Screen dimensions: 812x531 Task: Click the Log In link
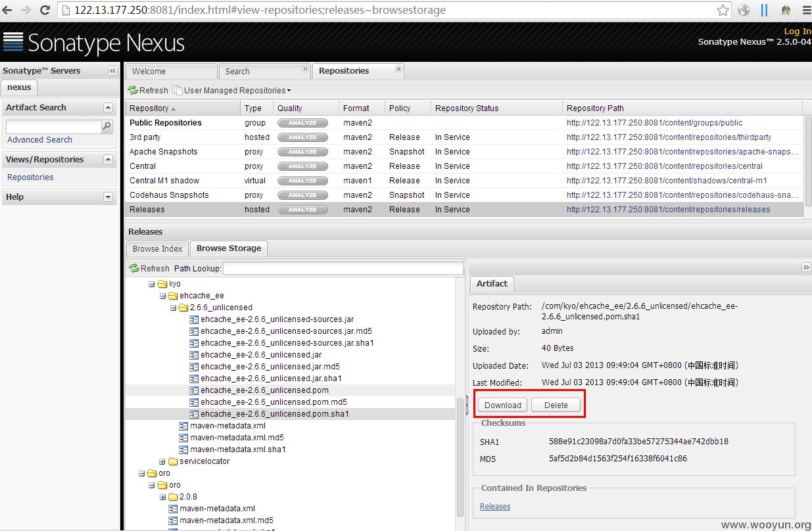pos(798,32)
